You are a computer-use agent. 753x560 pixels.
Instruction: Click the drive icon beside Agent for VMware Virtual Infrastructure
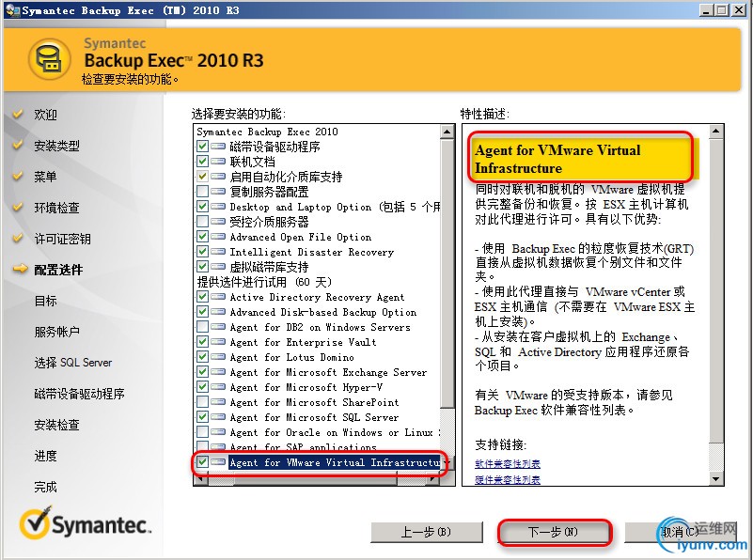[218, 462]
